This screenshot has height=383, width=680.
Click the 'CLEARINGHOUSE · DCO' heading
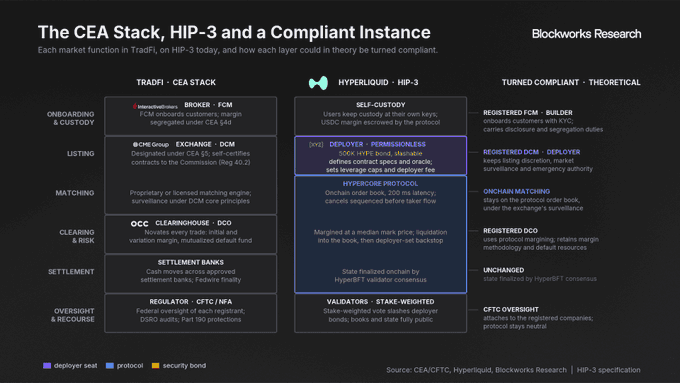193,223
